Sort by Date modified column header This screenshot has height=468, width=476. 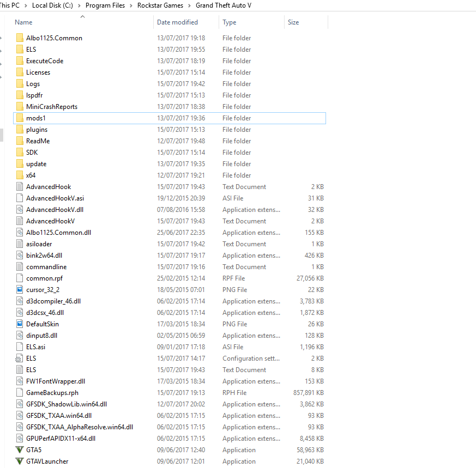point(177,22)
